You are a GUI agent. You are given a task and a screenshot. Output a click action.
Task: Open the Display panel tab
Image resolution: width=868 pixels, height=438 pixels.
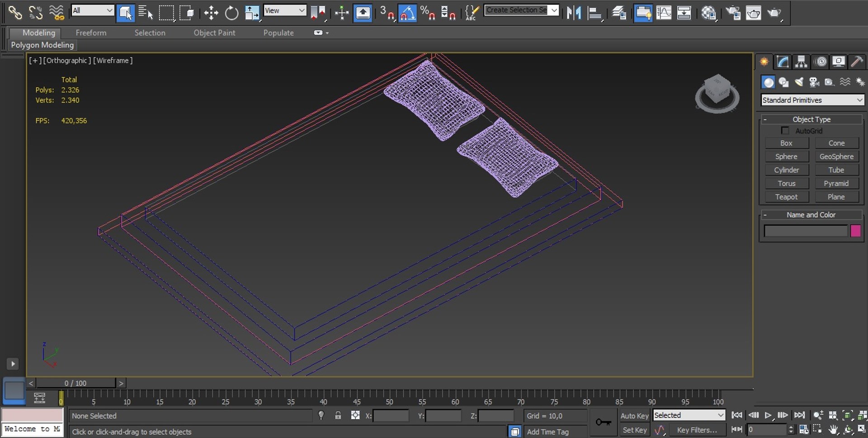pos(839,61)
